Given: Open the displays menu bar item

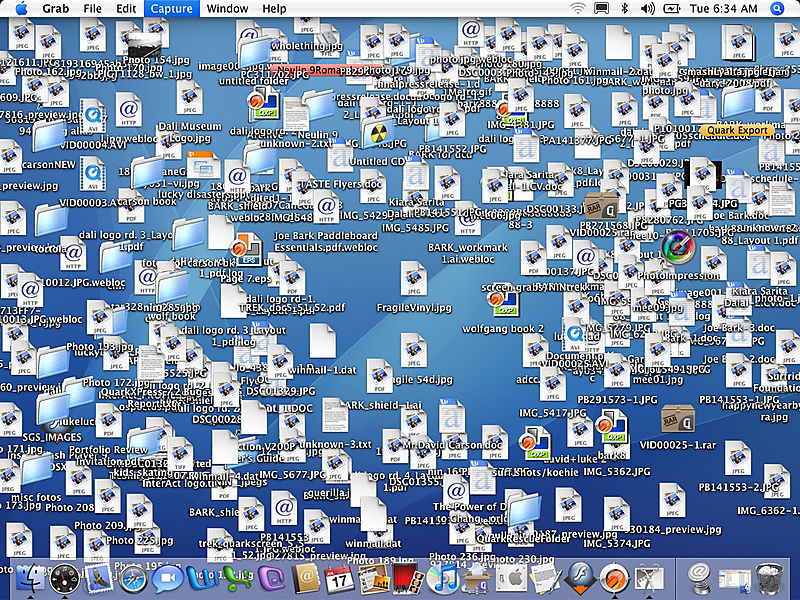Looking at the screenshot, I should 600,9.
